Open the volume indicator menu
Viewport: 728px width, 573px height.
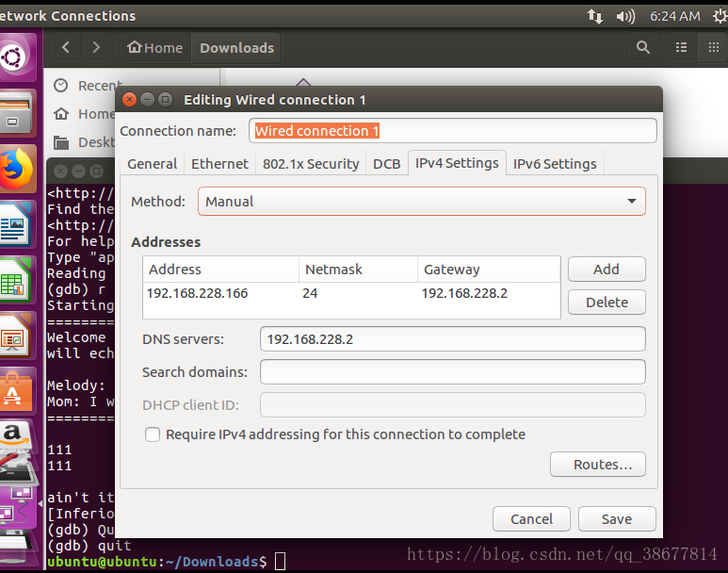pos(625,17)
